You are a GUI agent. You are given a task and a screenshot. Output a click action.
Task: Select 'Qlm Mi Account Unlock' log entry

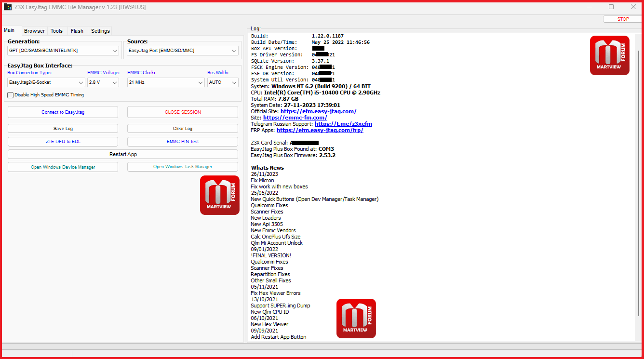[277, 243]
